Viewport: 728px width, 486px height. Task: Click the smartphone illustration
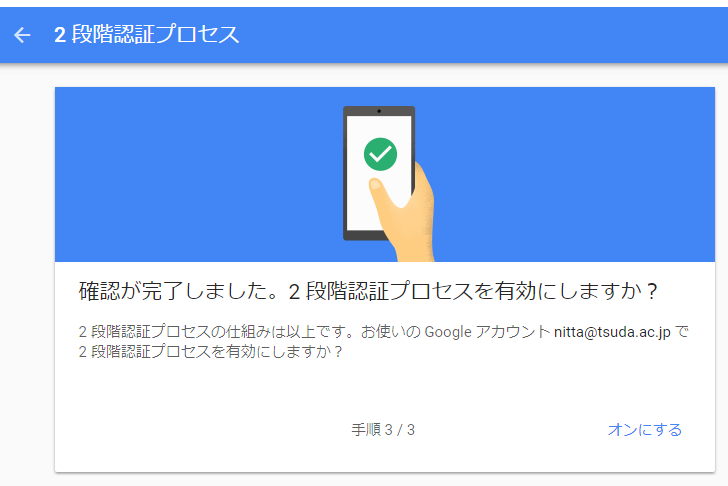tap(379, 173)
